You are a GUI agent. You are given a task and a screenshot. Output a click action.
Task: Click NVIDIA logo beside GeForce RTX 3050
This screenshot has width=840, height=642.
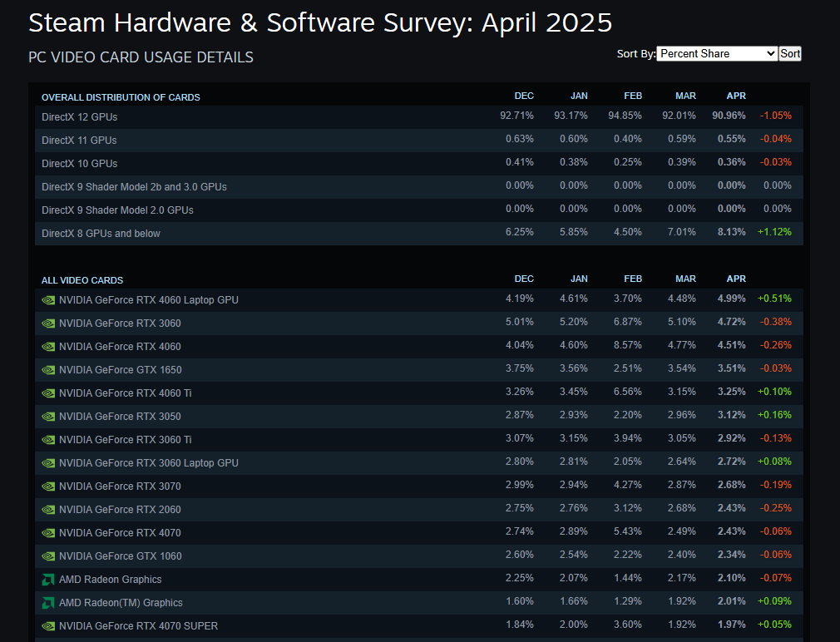(48, 417)
